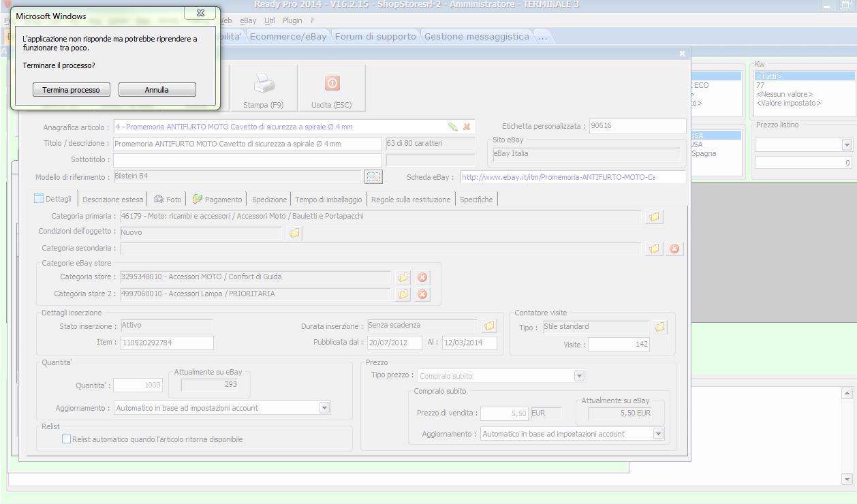Image resolution: width=857 pixels, height=504 pixels.
Task: Open the Descrizione estesa tab
Action: coord(113,200)
